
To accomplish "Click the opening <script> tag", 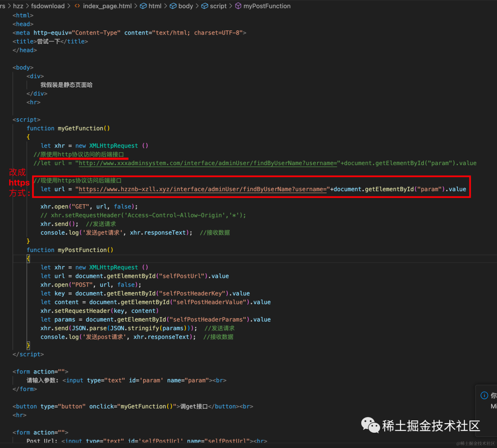I will (x=26, y=120).
